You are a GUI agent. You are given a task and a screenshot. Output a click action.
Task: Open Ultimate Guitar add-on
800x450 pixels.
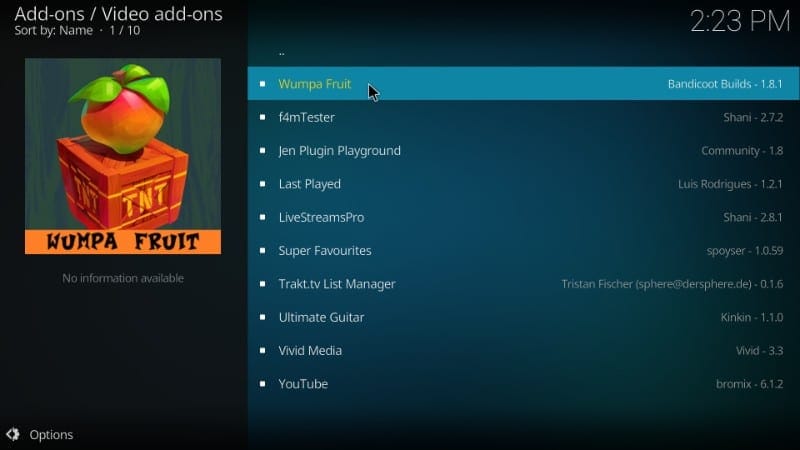click(523, 317)
